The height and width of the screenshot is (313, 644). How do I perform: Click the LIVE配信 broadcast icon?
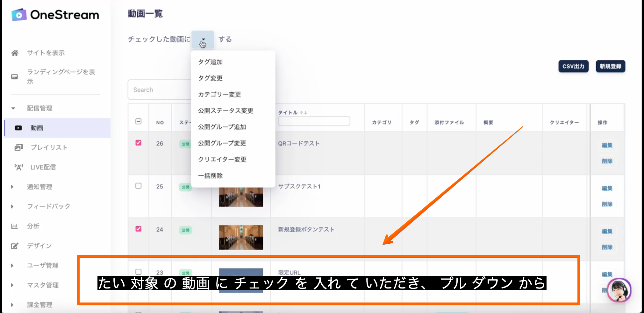(19, 167)
